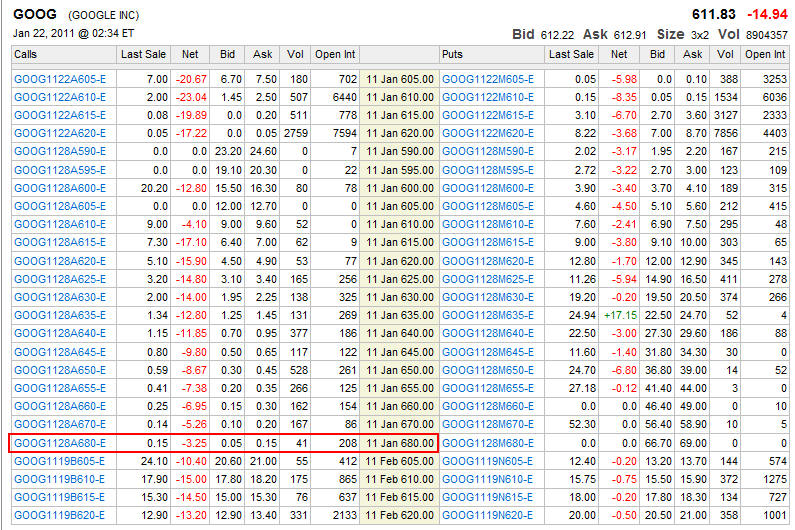Open the highlighted GOOG1128A680-E call option

tap(58, 443)
